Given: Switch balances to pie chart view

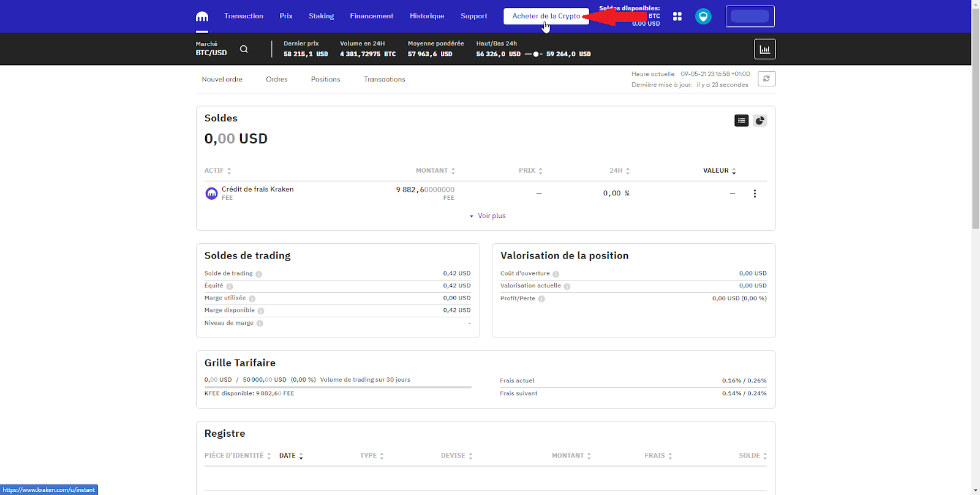Looking at the screenshot, I should pos(760,121).
